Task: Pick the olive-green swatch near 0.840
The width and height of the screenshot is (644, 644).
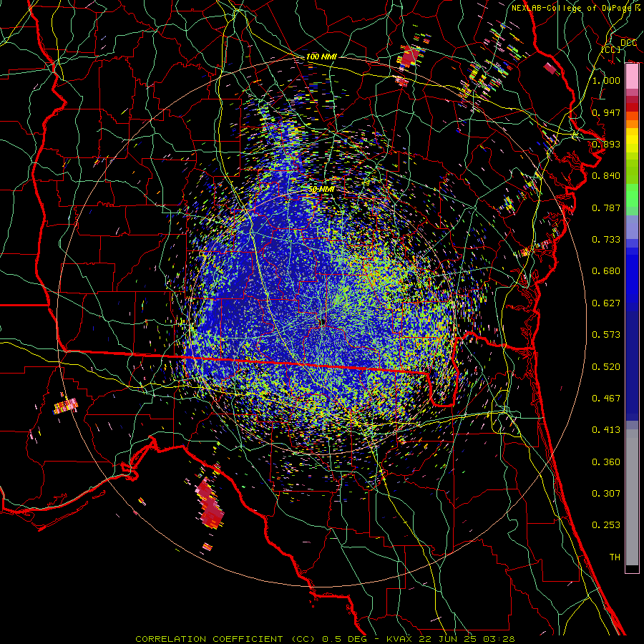Action: click(632, 171)
